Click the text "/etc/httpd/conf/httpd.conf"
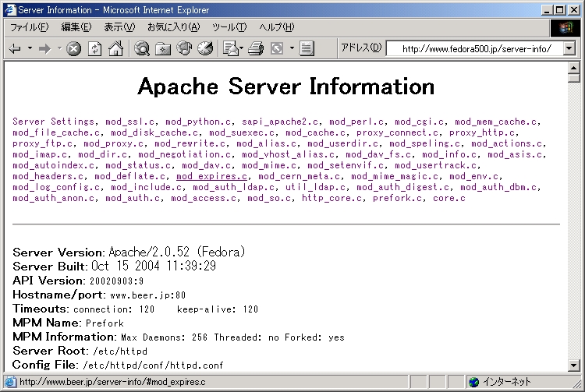Image resolution: width=585 pixels, height=392 pixels. tap(153, 366)
